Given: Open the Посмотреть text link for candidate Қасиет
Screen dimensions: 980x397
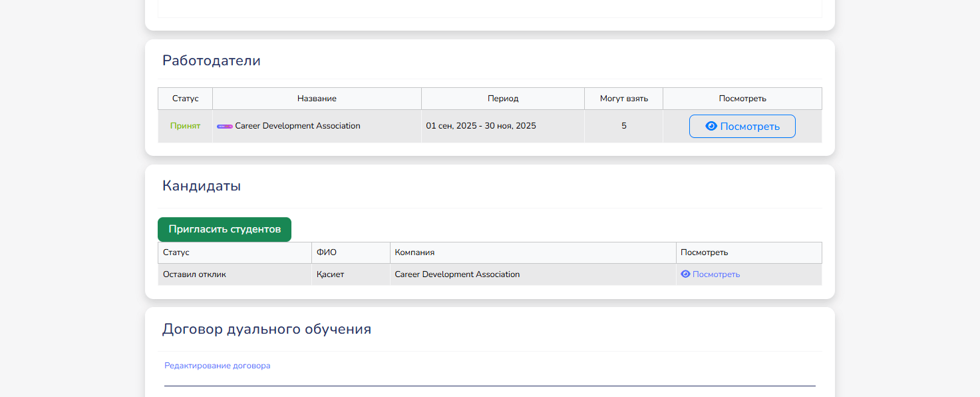Looking at the screenshot, I should (716, 274).
